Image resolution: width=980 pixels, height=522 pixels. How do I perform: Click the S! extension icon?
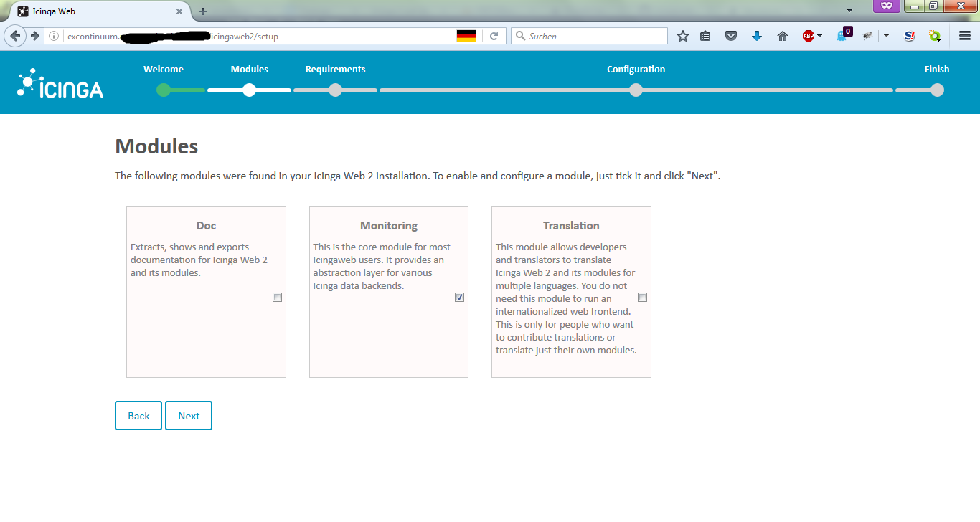pos(910,36)
